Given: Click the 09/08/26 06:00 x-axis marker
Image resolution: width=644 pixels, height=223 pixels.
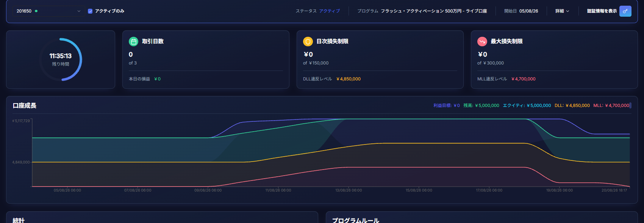Looking at the screenshot, I should [208, 190].
